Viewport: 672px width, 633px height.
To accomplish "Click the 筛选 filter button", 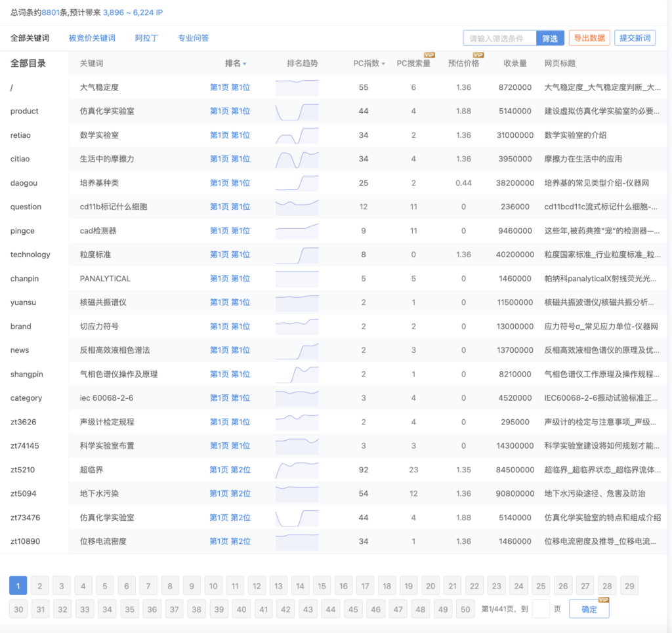I will coord(549,38).
